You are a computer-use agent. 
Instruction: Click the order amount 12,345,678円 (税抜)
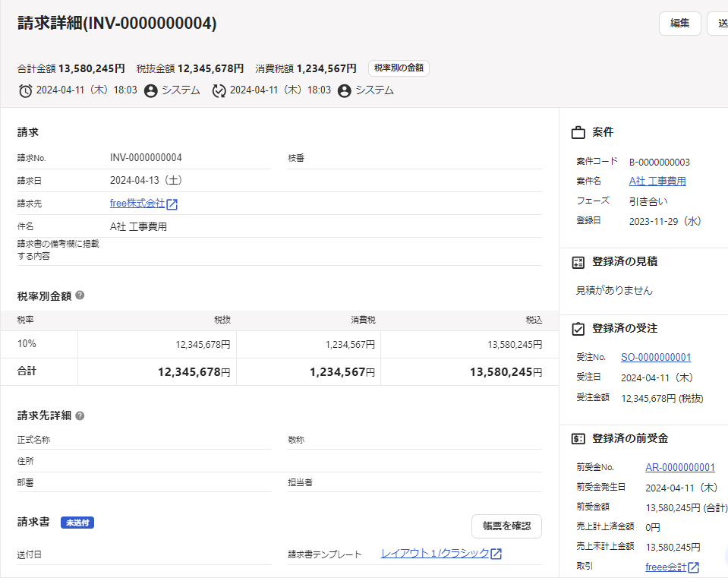point(663,398)
